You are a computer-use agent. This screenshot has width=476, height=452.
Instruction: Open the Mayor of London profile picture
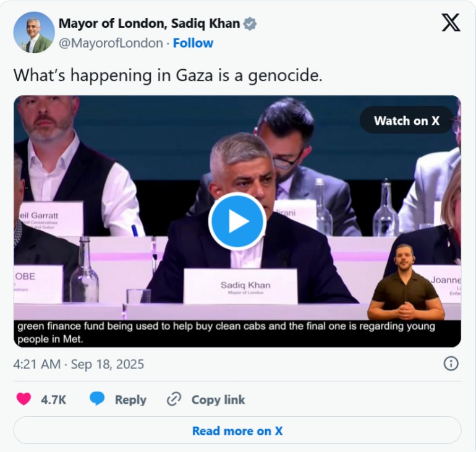click(x=34, y=32)
